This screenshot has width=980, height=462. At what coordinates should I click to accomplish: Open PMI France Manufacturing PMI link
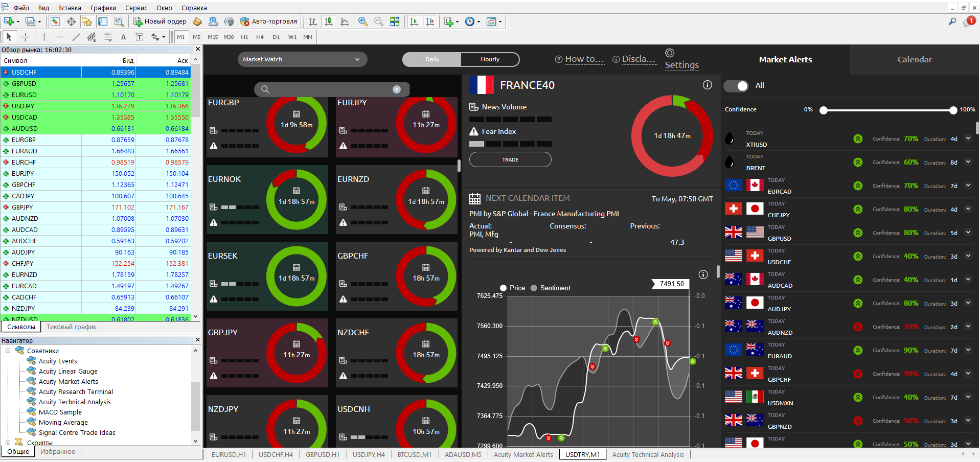tap(544, 214)
